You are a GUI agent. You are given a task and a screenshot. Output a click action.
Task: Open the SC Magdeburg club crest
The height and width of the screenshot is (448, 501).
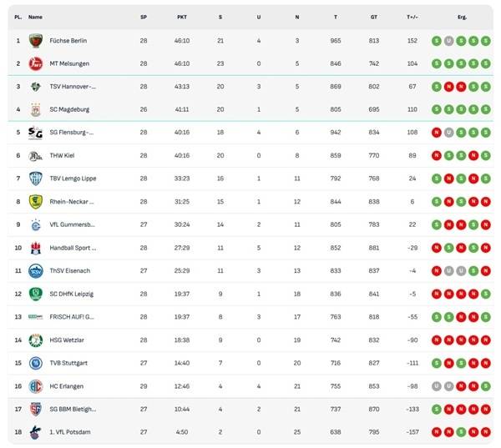coord(35,109)
